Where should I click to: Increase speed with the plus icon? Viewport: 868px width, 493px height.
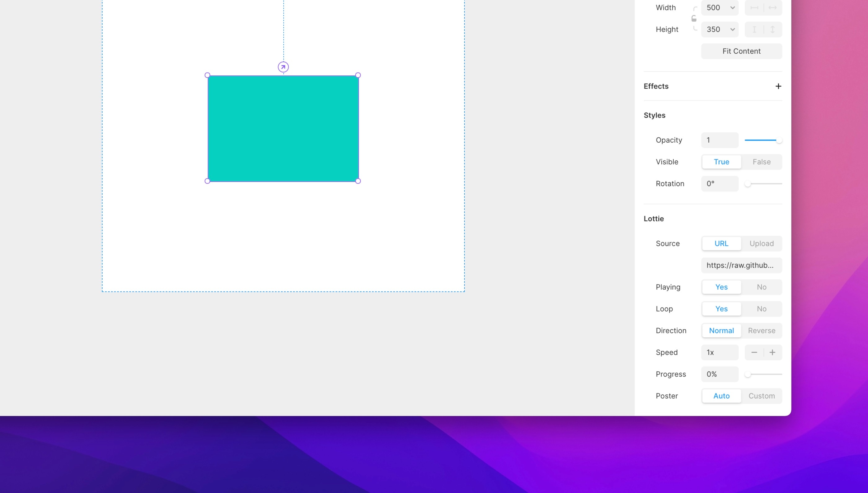[773, 353]
